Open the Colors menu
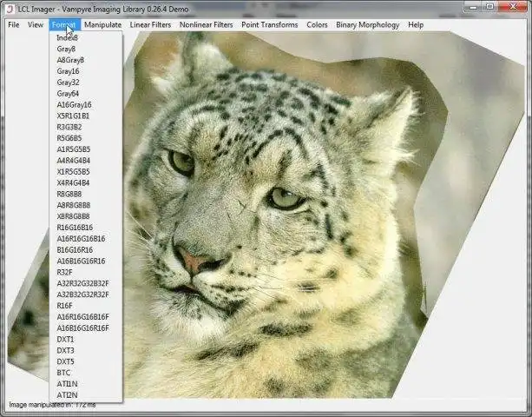 (x=317, y=25)
